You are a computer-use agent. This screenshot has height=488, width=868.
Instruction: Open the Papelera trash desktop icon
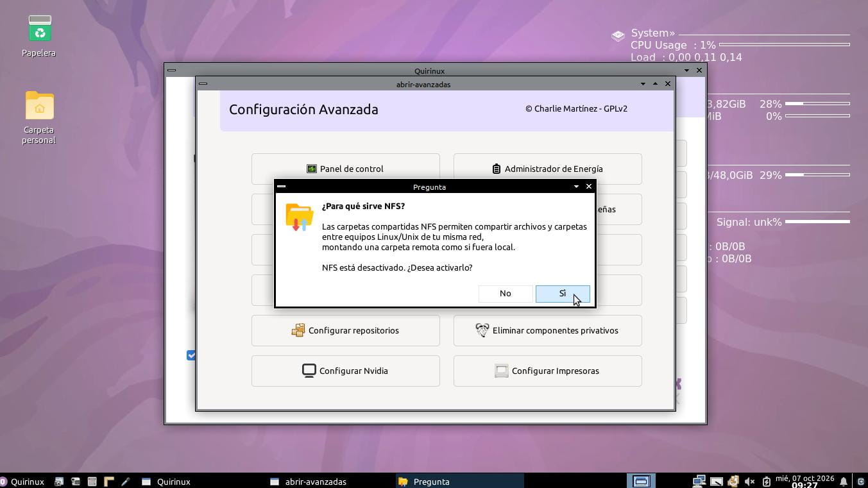pyautogui.click(x=39, y=36)
